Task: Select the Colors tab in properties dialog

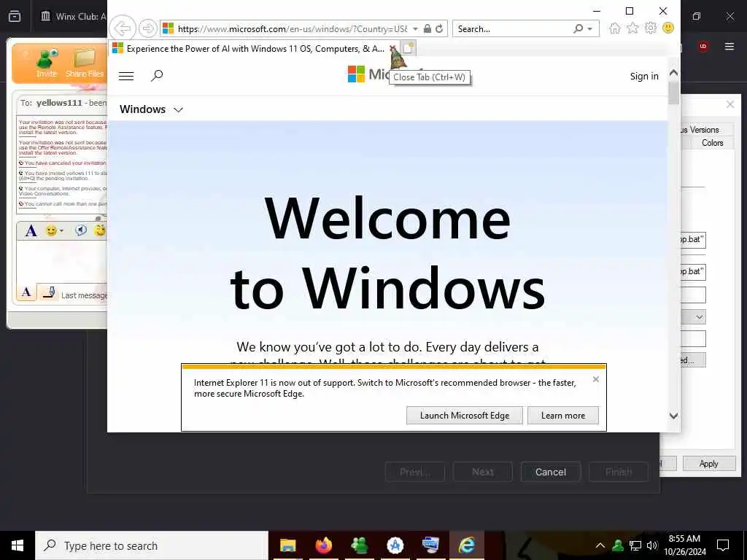Action: (712, 142)
